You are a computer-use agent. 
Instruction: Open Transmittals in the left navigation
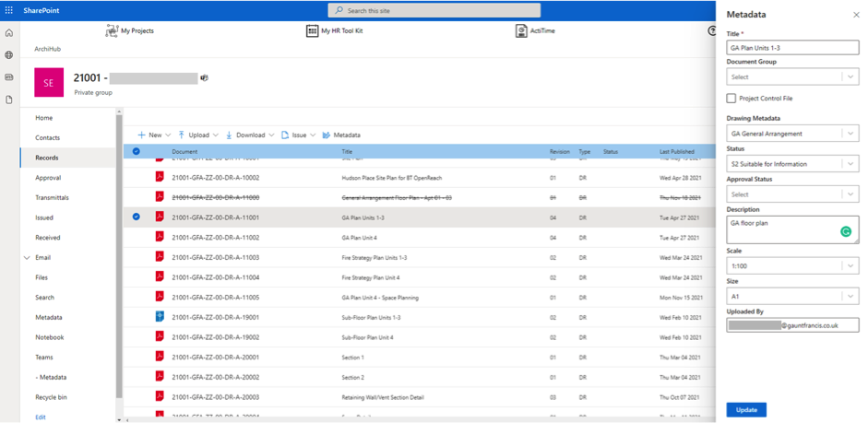point(52,197)
